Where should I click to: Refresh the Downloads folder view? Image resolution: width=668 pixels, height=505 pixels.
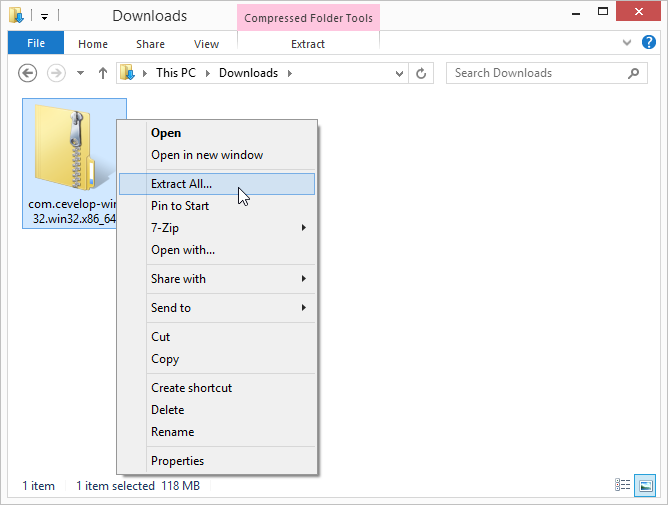pos(422,73)
